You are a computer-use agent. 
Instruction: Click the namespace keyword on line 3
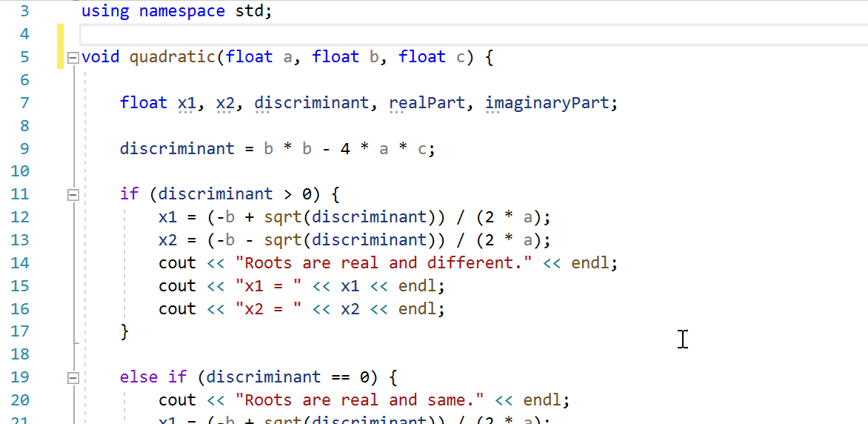pyautogui.click(x=181, y=11)
